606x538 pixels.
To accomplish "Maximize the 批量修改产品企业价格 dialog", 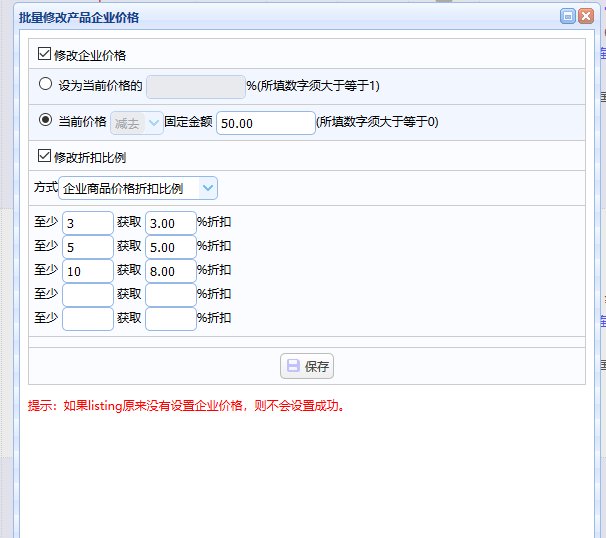I will tap(568, 16).
